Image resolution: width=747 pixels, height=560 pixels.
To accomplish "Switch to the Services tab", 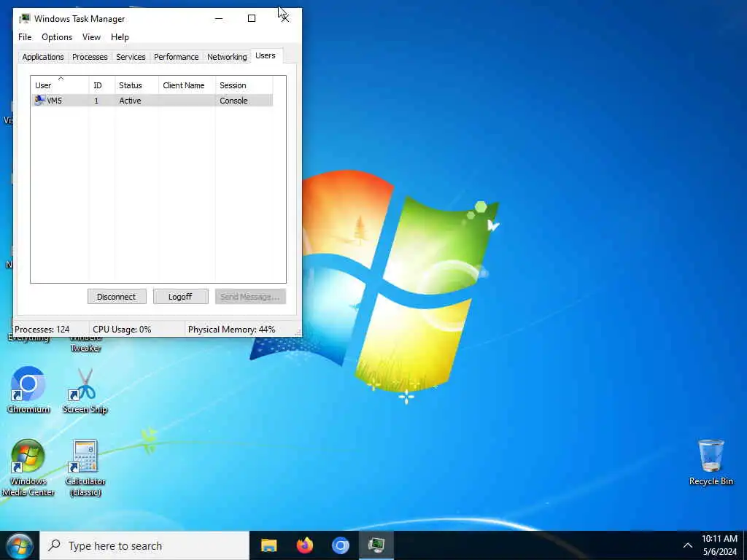I will pos(131,57).
